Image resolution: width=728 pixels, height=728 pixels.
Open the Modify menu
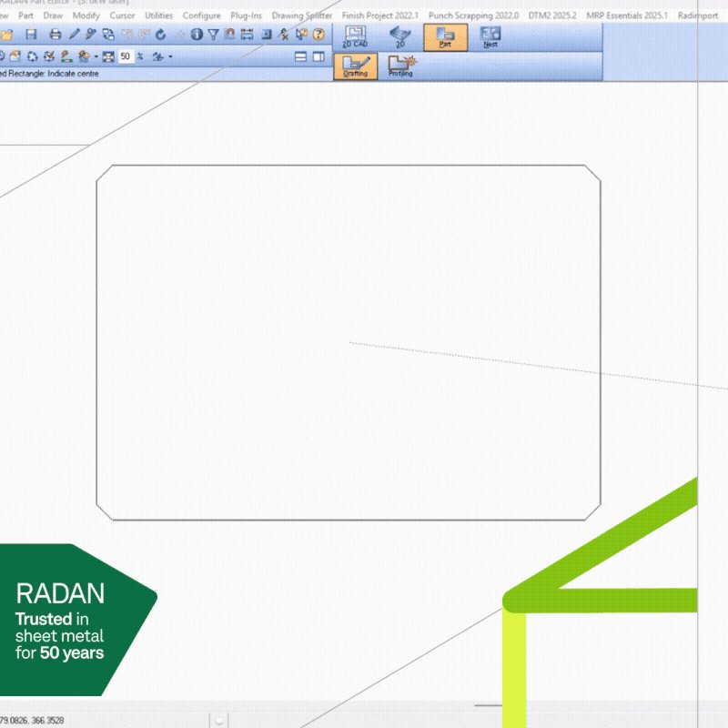(x=86, y=15)
